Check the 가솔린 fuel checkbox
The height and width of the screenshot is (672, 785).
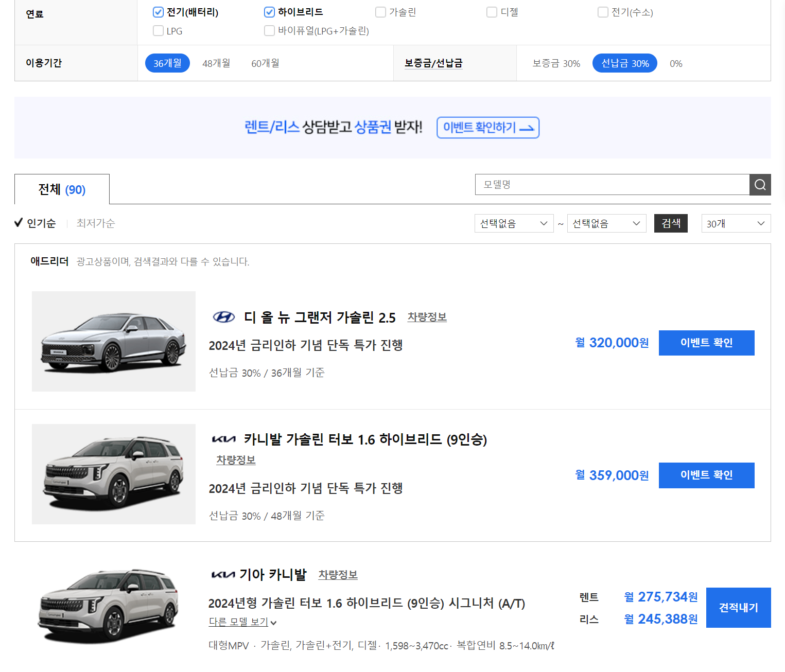tap(380, 12)
